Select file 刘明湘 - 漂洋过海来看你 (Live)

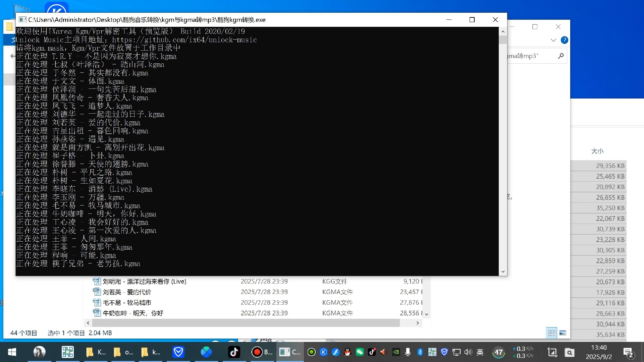pyautogui.click(x=144, y=282)
